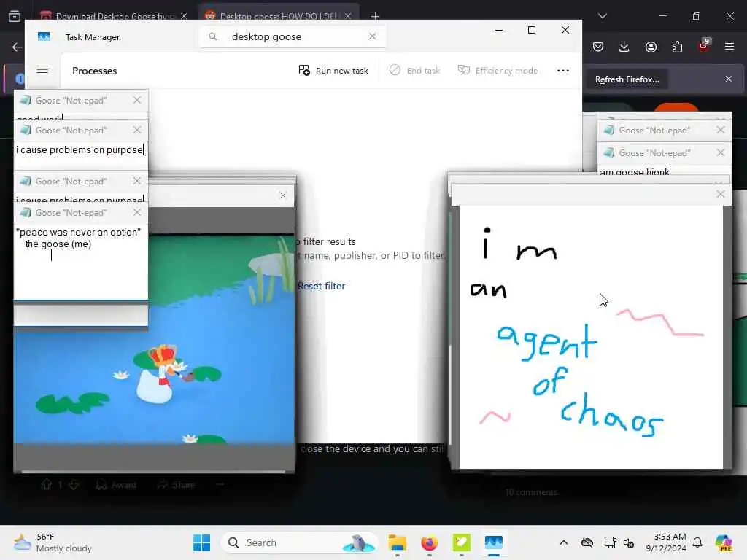This screenshot has height=560, width=747.
Task: Open the green app icon in taskbar
Action: pyautogui.click(x=462, y=542)
